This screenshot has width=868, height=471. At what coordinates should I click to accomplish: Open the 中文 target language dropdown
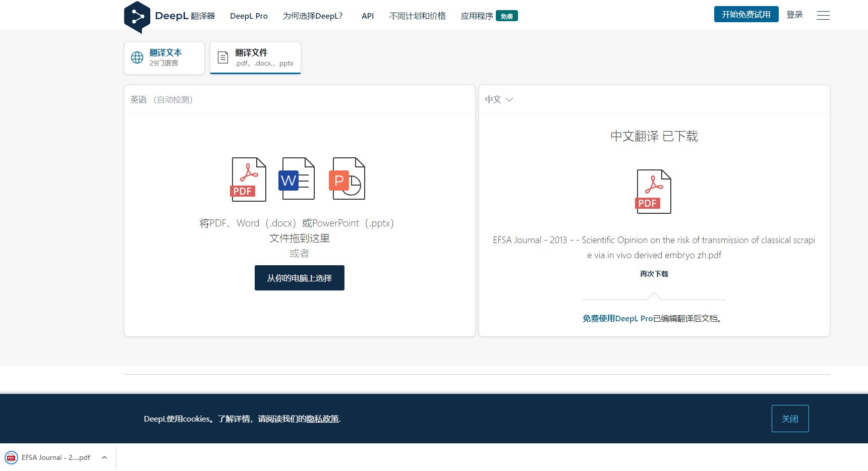point(499,99)
